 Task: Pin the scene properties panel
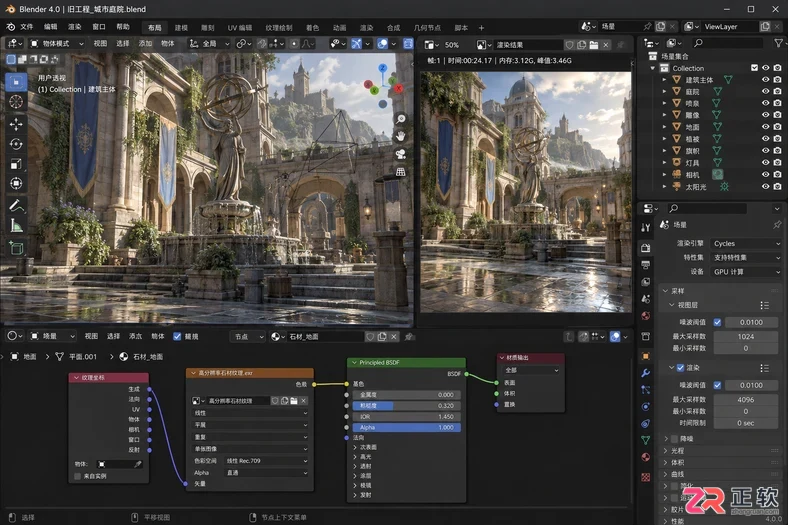tap(777, 225)
